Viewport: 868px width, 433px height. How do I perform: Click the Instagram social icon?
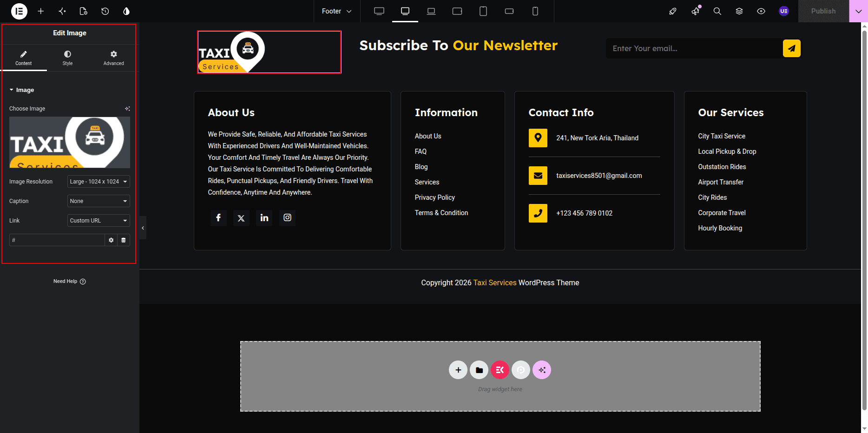point(288,218)
